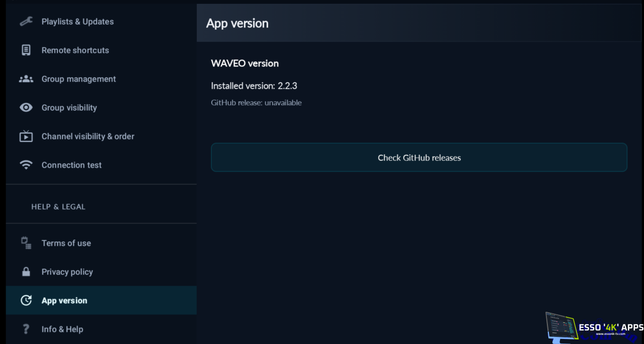
Task: Click the Terms of use icon
Action: pyautogui.click(x=26, y=243)
